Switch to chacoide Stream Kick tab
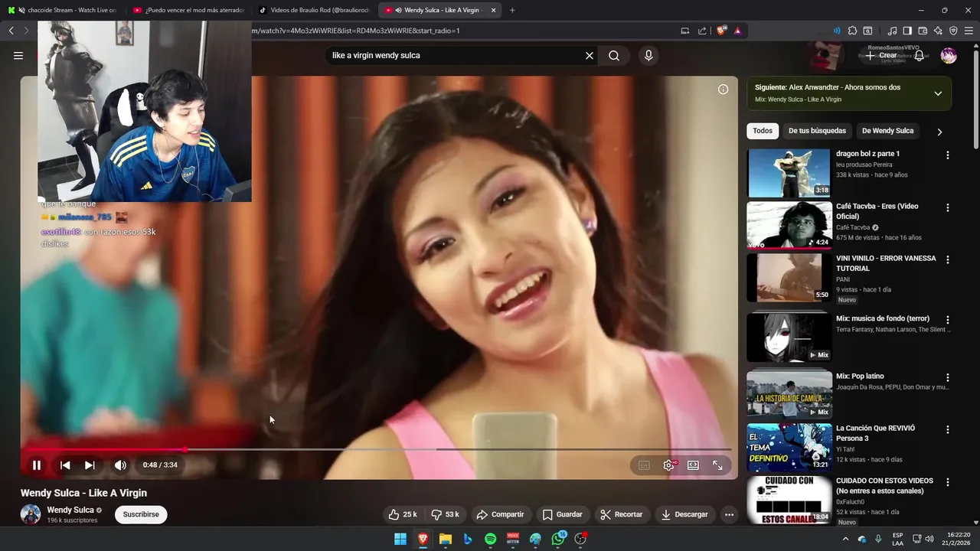This screenshot has height=551, width=980. pyautogui.click(x=63, y=10)
